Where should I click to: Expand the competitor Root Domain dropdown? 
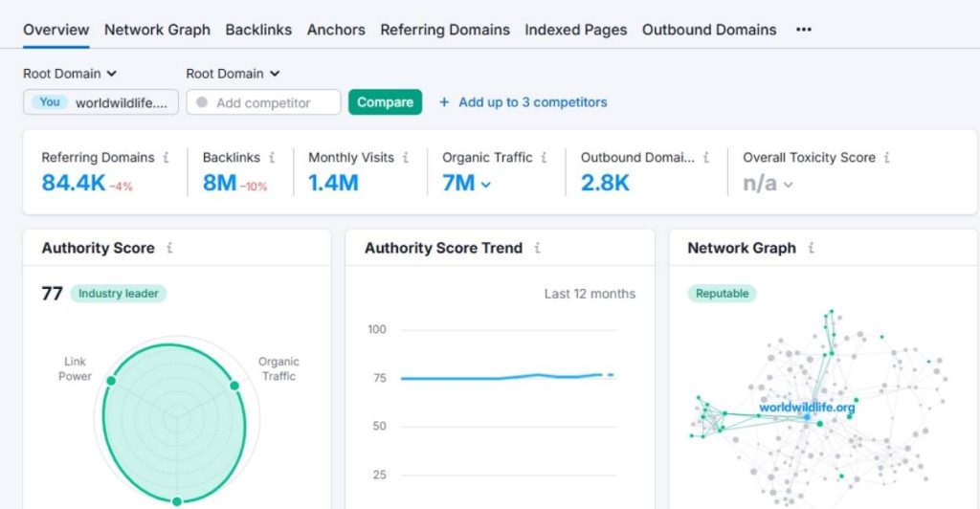[233, 74]
